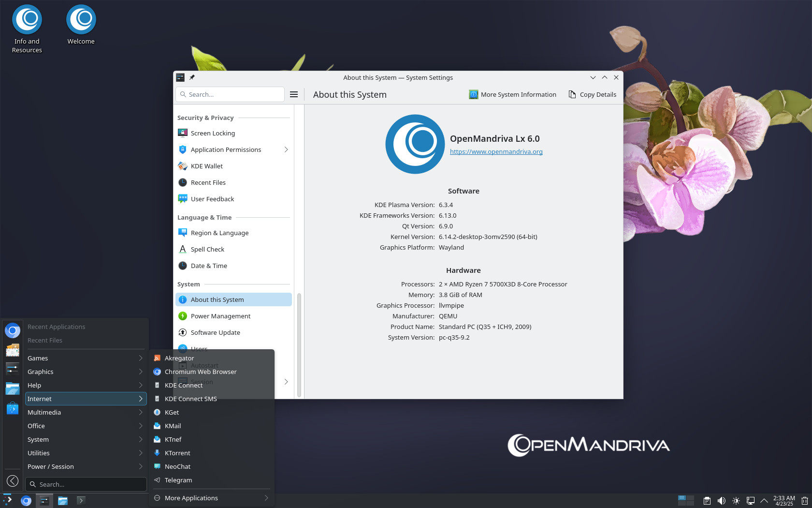The image size is (812, 508).
Task: Expand the Help category
Action: pyautogui.click(x=86, y=385)
